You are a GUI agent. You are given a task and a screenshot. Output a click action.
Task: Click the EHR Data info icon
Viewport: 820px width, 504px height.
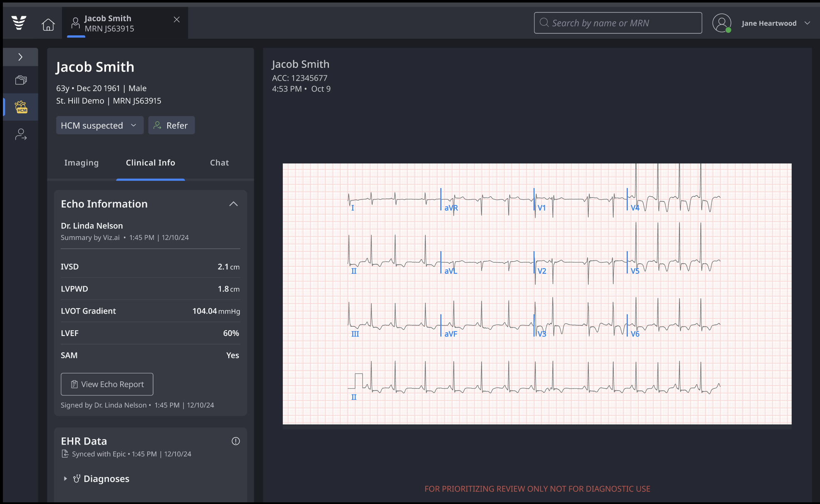click(235, 441)
